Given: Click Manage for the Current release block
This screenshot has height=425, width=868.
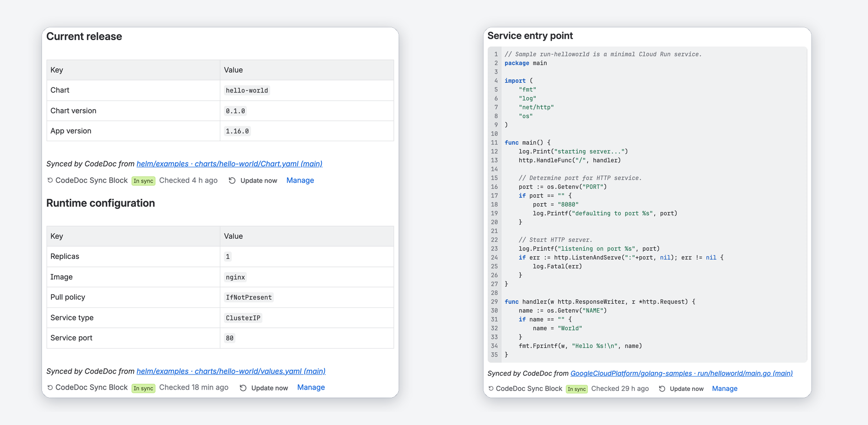Looking at the screenshot, I should [300, 180].
